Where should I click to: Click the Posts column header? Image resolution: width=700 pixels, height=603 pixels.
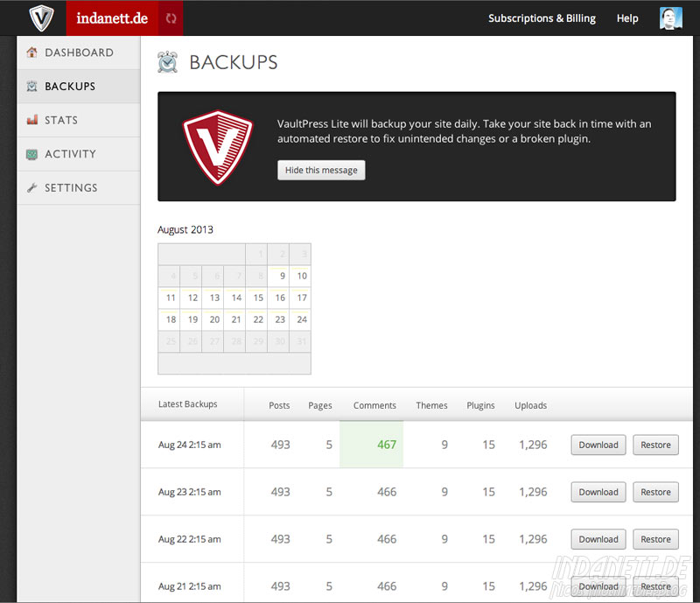coord(279,405)
